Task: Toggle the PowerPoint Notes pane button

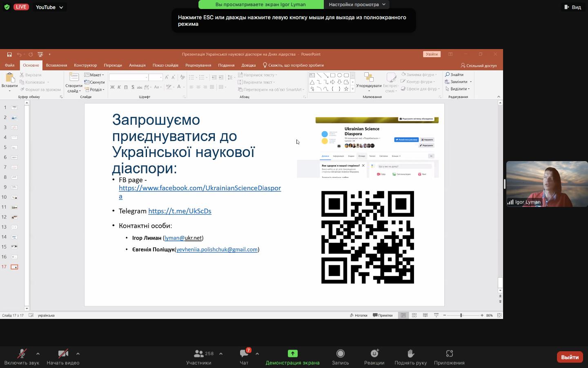Action: (359, 315)
